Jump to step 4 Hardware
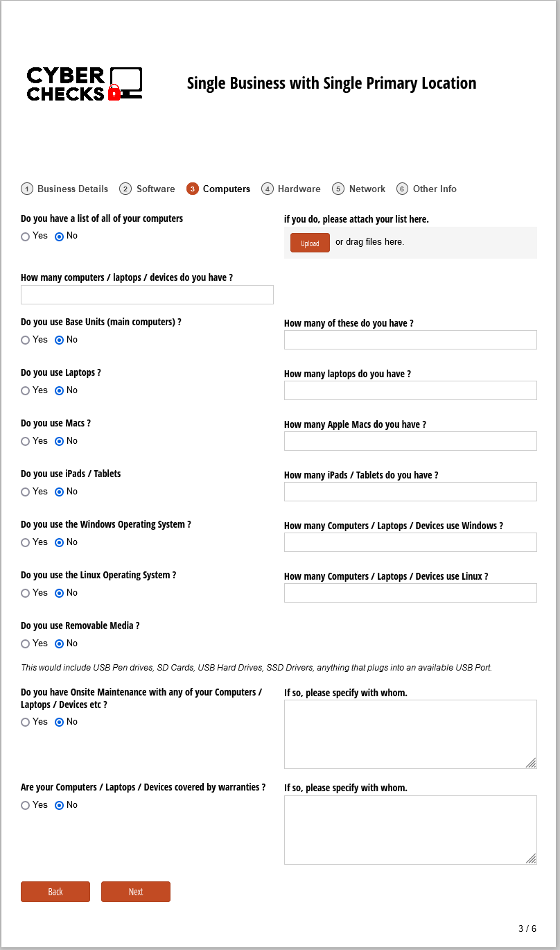 291,189
